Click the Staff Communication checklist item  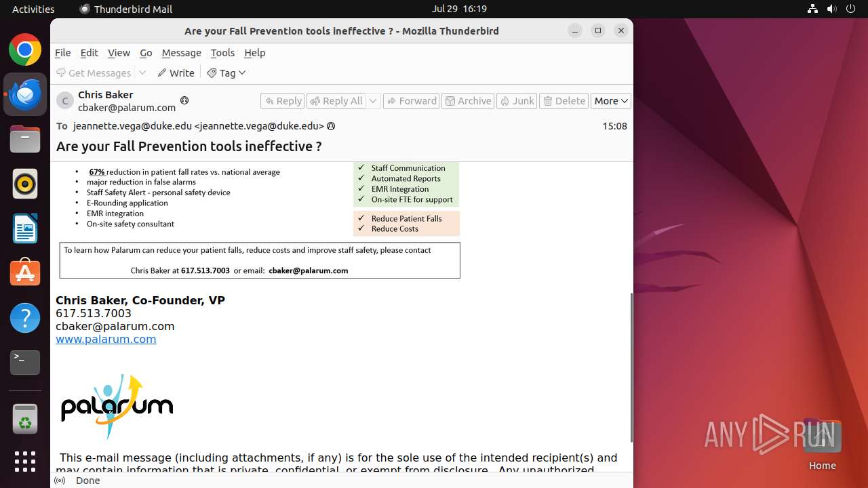click(408, 168)
